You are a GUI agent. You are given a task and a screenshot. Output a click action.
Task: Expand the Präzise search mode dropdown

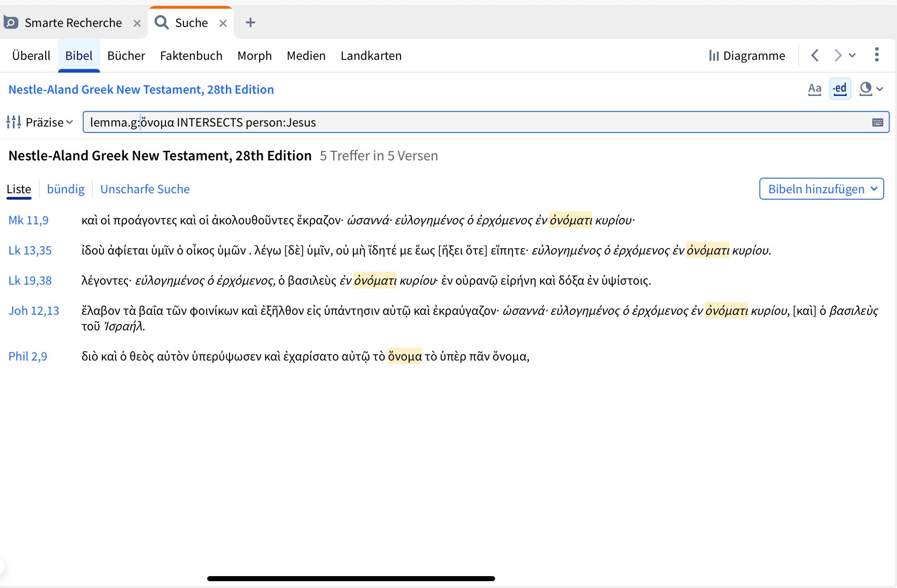(49, 122)
